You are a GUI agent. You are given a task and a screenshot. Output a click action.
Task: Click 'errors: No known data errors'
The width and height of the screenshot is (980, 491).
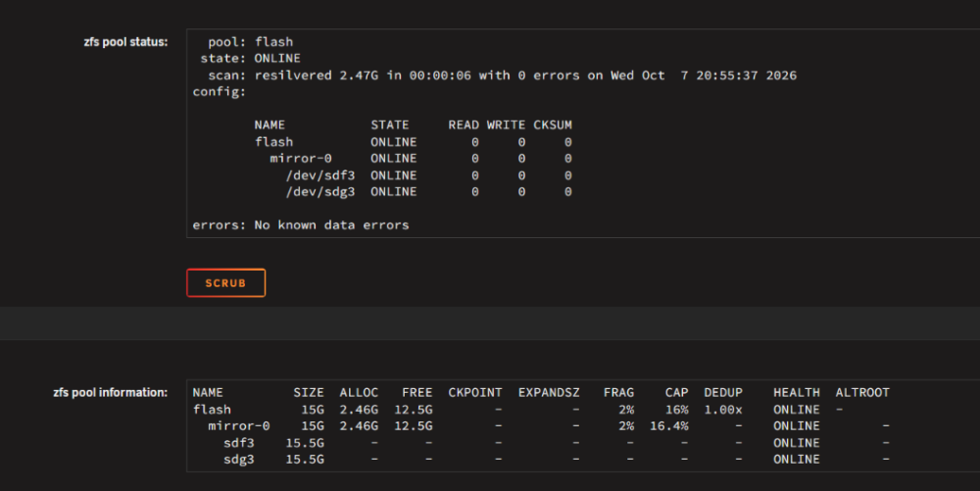point(301,224)
